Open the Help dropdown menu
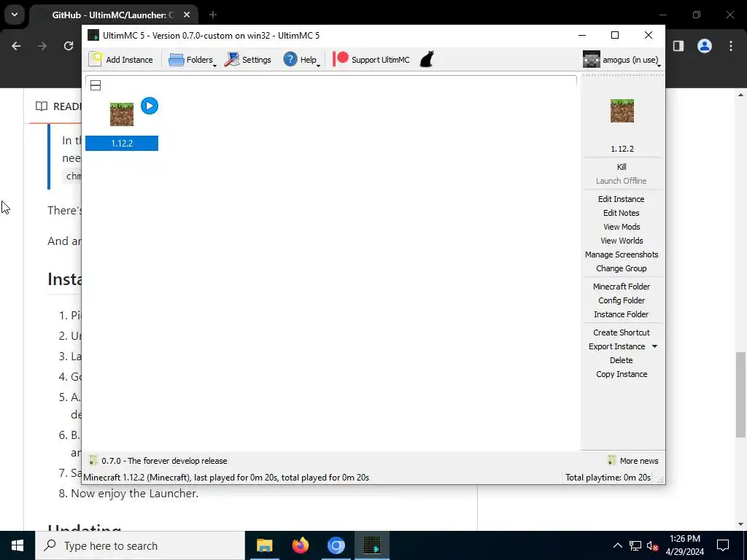This screenshot has width=747, height=560. click(x=302, y=60)
